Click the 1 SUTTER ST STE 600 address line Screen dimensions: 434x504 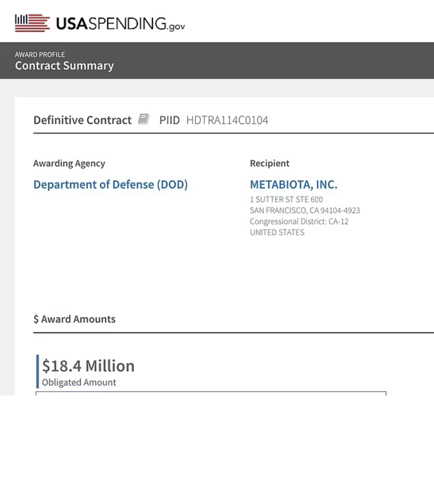click(x=286, y=199)
